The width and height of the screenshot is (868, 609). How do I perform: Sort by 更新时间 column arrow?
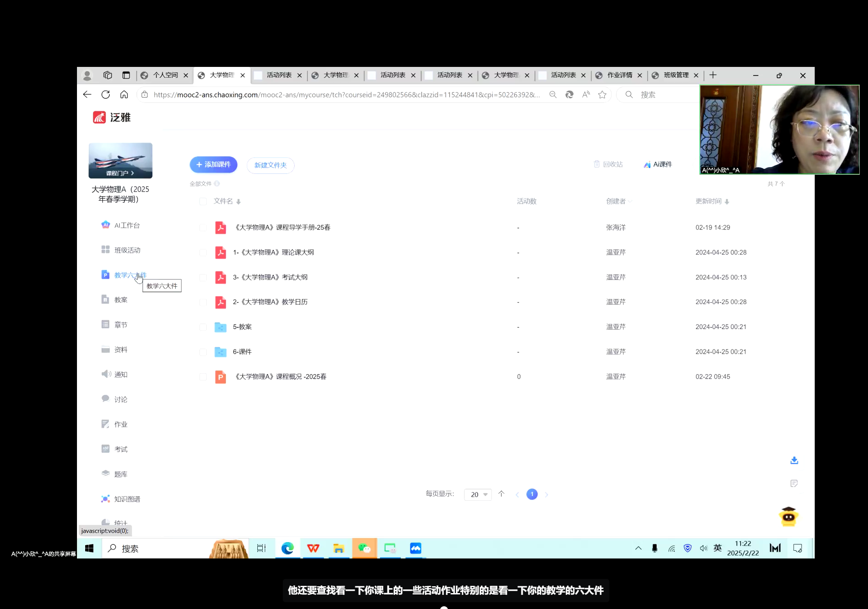click(x=727, y=202)
